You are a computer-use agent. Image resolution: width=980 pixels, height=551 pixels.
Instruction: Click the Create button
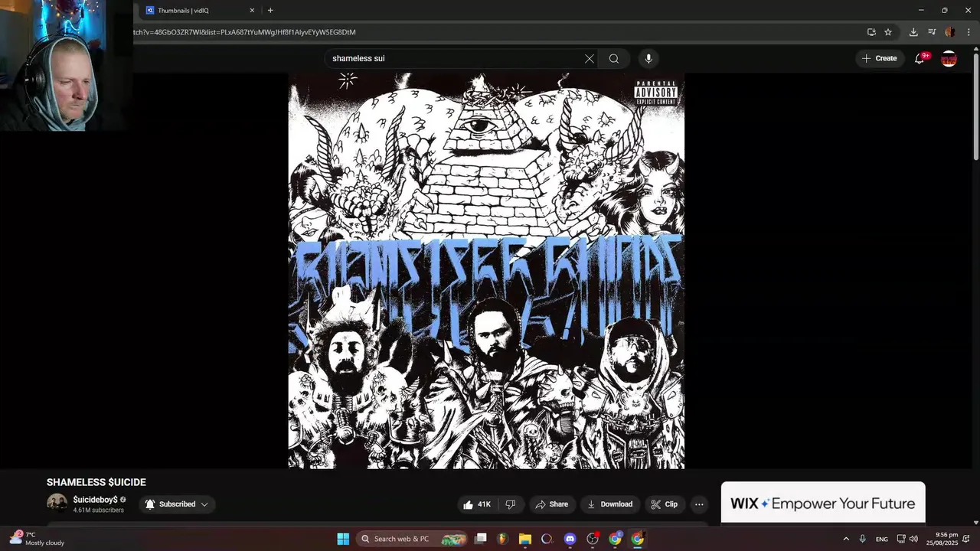click(x=879, y=58)
